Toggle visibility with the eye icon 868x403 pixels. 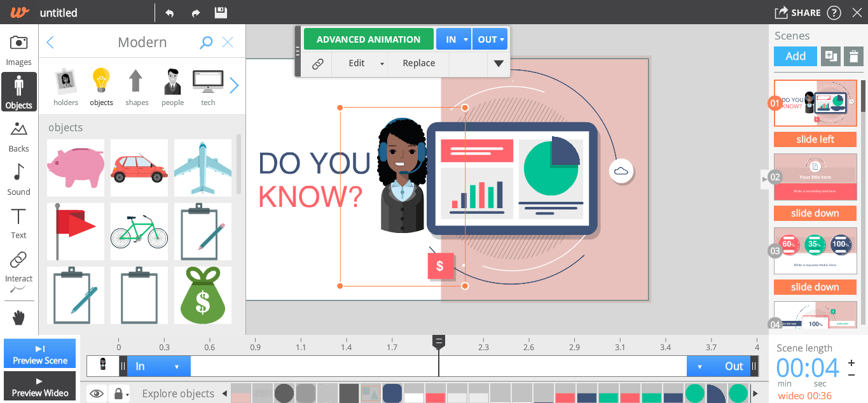(96, 393)
